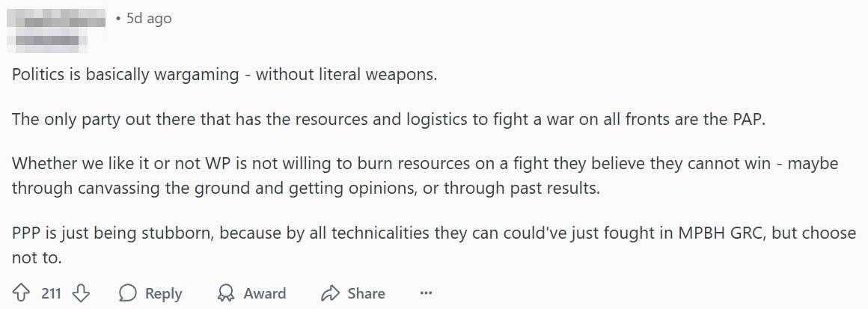The image size is (868, 309).
Task: Upvote the comment about politics
Action: point(22,293)
